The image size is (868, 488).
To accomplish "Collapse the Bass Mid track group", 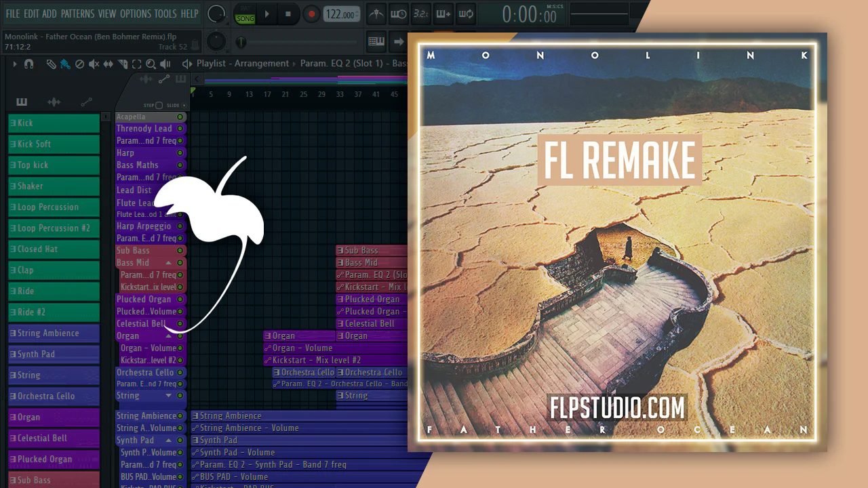I will click(169, 262).
